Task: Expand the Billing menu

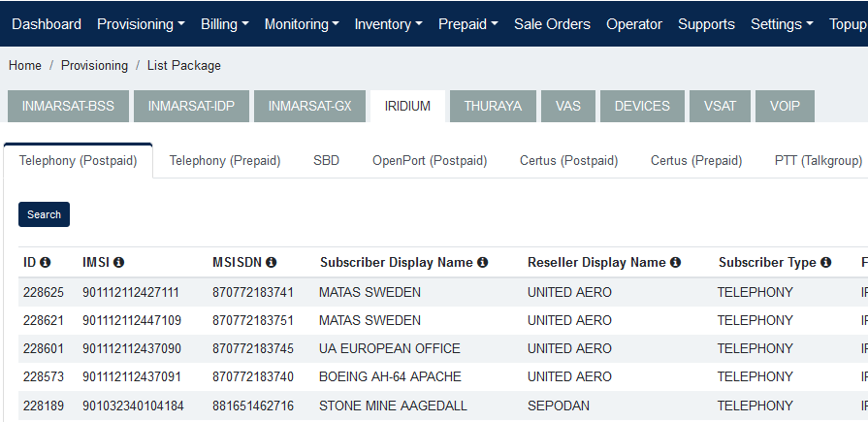Action: [x=225, y=24]
